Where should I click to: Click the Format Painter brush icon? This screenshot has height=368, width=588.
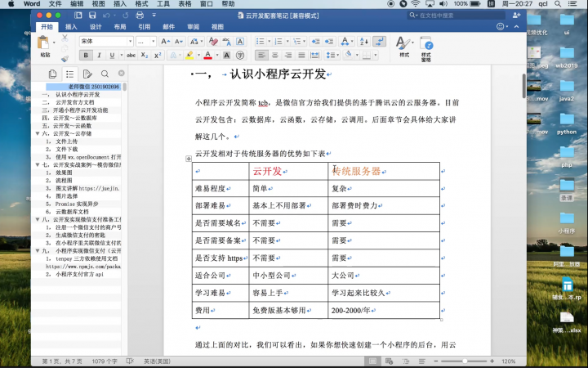coord(65,59)
